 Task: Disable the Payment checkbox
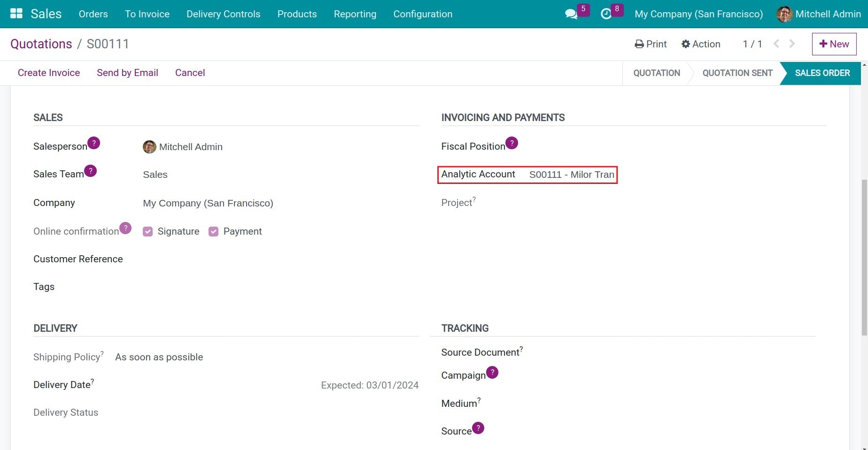213,231
